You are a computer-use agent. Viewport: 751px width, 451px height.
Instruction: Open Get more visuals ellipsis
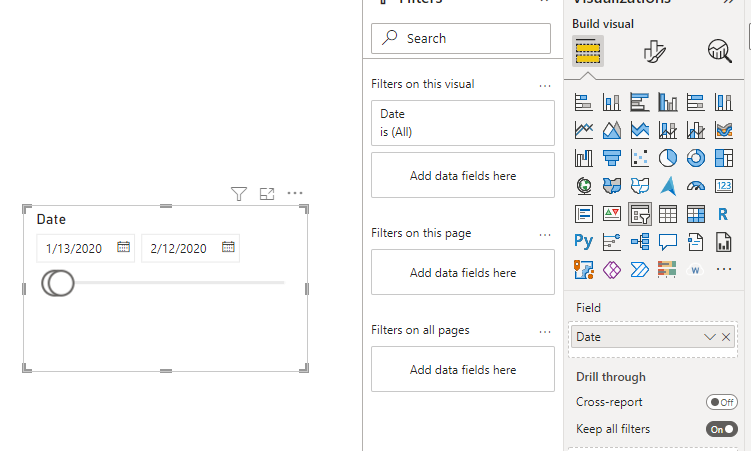(724, 269)
